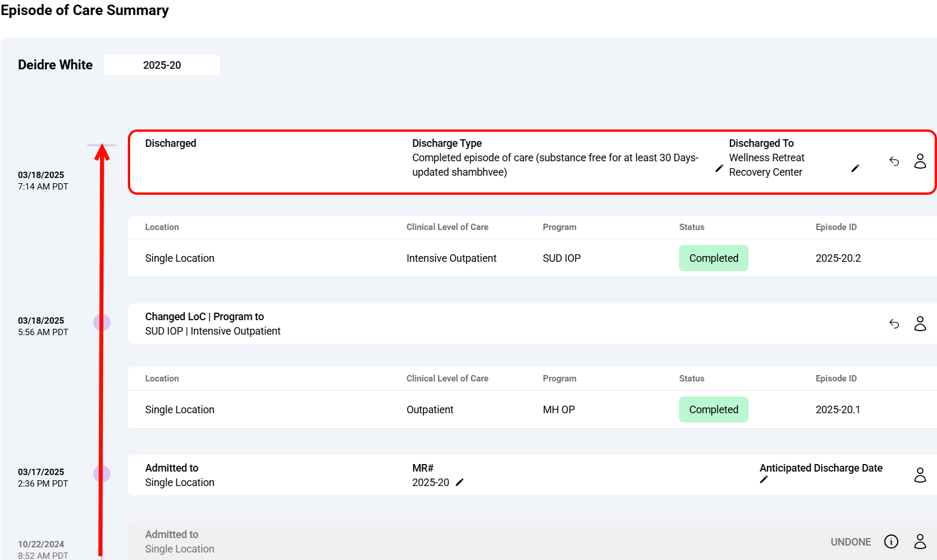The height and width of the screenshot is (560, 937).
Task: Open user icon on 03/17/2025 admission row
Action: (920, 475)
